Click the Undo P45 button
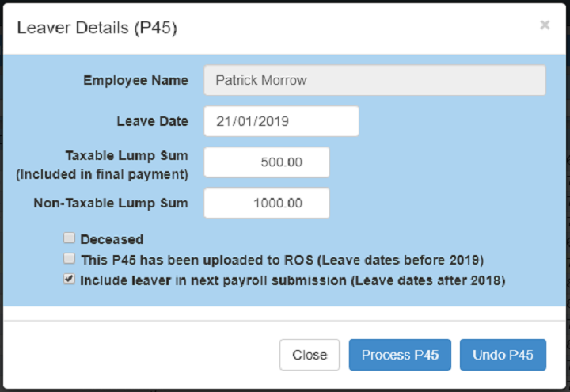Screen dimensions: 570x392 [x=503, y=355]
